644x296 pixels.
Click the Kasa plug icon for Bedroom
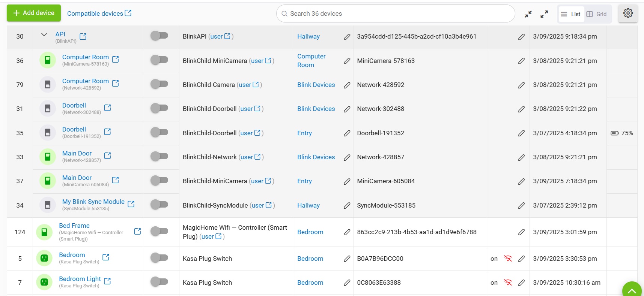click(x=44, y=258)
